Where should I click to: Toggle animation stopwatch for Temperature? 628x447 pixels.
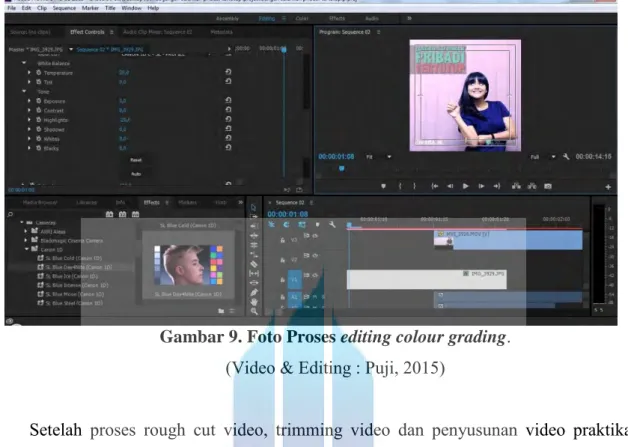click(x=39, y=72)
